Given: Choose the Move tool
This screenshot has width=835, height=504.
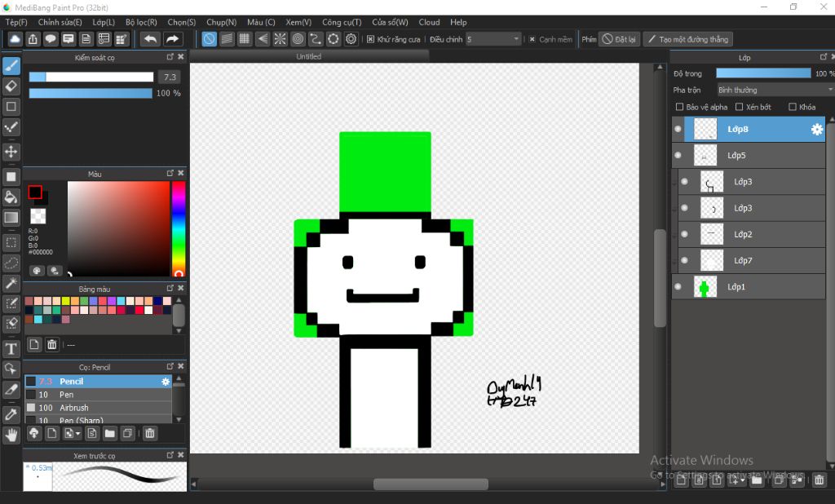Looking at the screenshot, I should coord(11,152).
